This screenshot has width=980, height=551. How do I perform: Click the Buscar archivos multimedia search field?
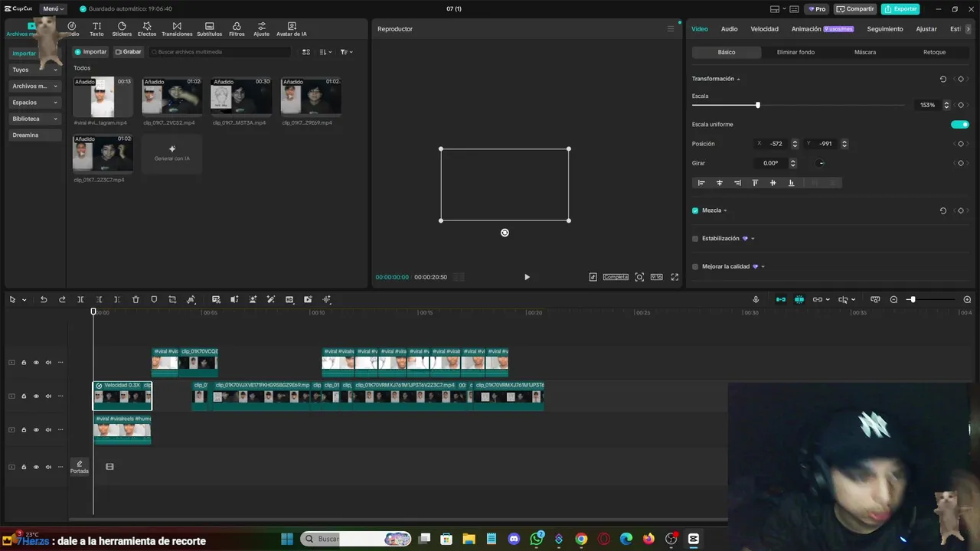tap(220, 52)
